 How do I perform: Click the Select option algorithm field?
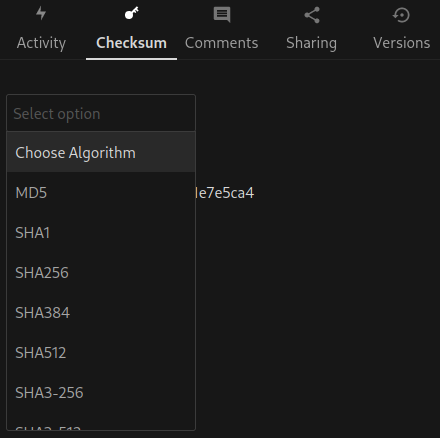pyautogui.click(x=101, y=113)
